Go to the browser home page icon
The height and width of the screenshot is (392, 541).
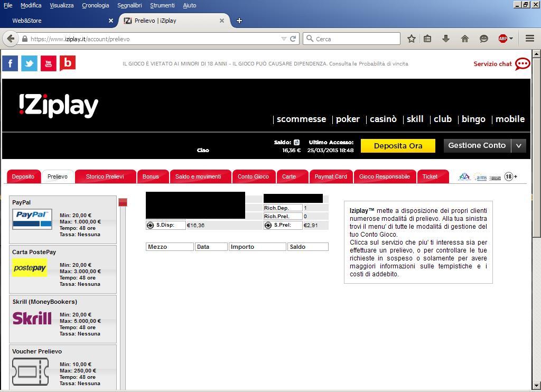coord(465,39)
